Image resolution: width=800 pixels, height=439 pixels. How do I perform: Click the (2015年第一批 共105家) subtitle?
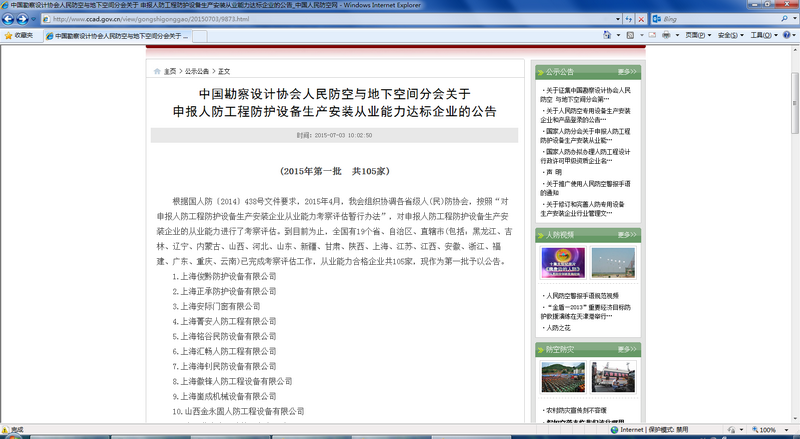coord(335,171)
